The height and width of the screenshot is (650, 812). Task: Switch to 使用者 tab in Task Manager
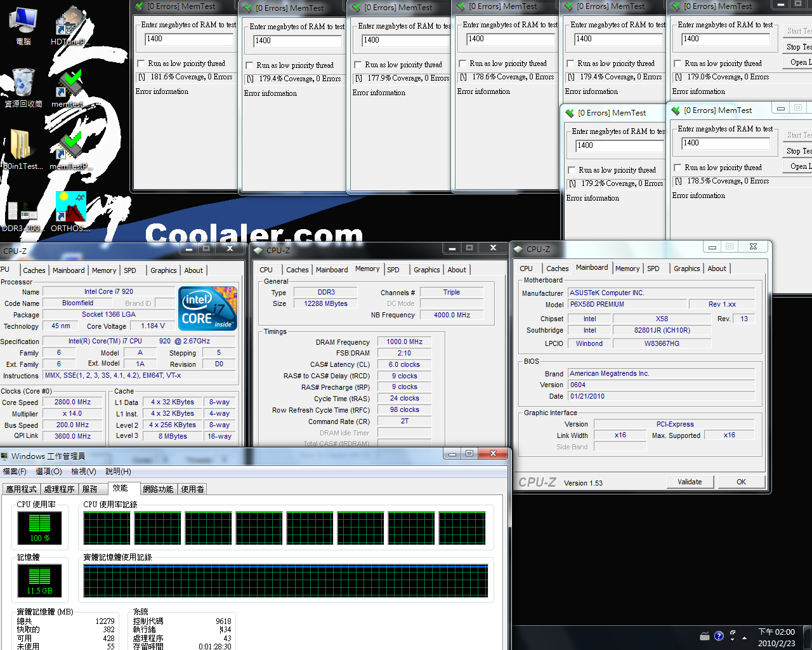pyautogui.click(x=193, y=489)
